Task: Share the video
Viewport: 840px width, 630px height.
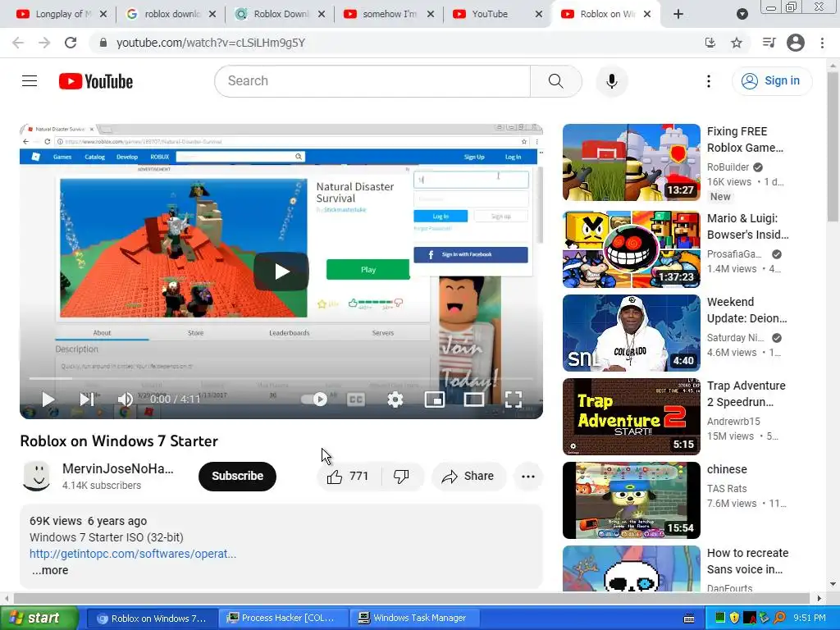Action: [x=468, y=476]
